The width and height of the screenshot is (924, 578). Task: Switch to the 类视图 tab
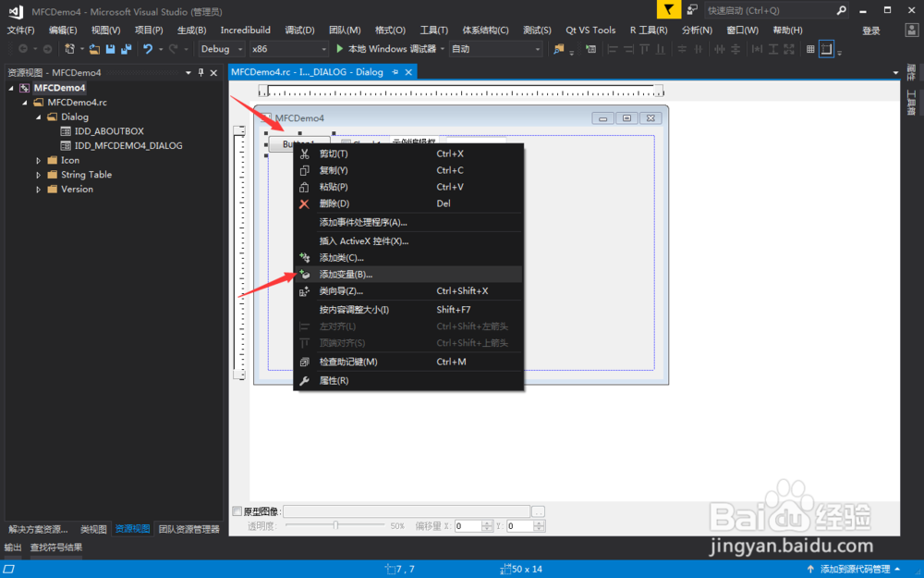click(x=93, y=529)
